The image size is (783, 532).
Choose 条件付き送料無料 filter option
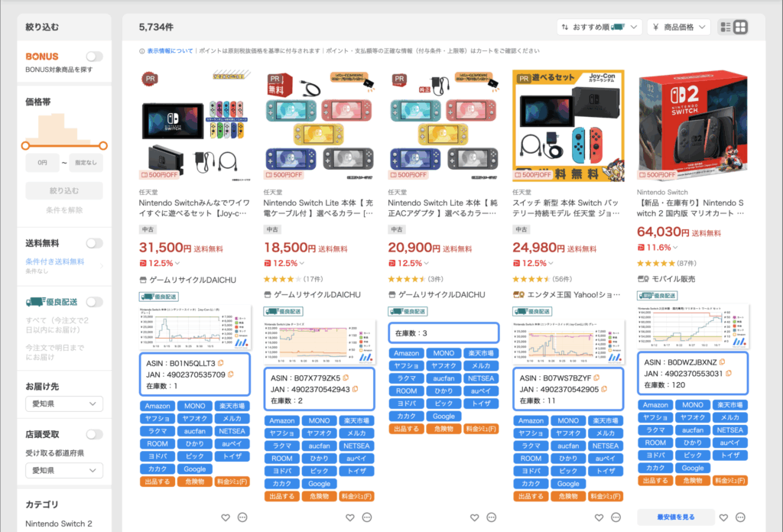[55, 261]
